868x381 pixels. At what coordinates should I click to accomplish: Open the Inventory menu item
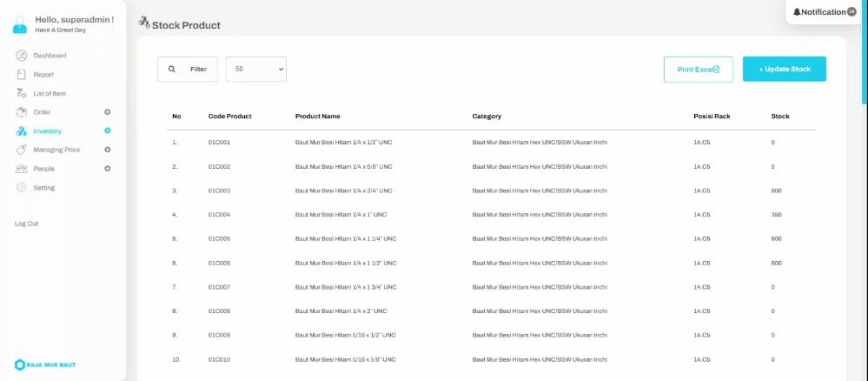[48, 131]
